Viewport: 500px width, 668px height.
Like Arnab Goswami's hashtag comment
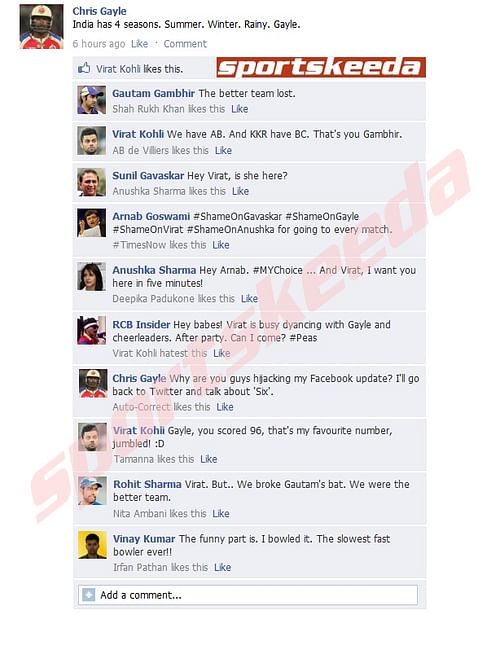[221, 245]
